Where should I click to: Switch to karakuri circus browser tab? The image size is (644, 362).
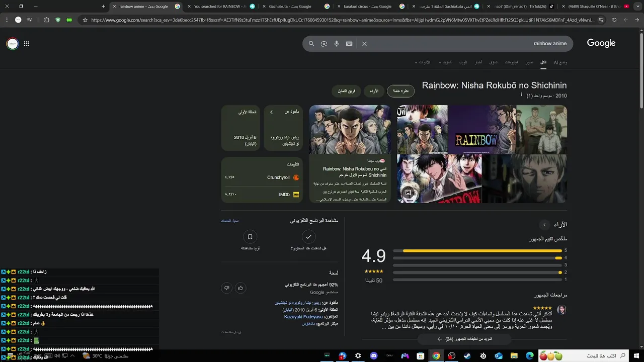coord(367,7)
